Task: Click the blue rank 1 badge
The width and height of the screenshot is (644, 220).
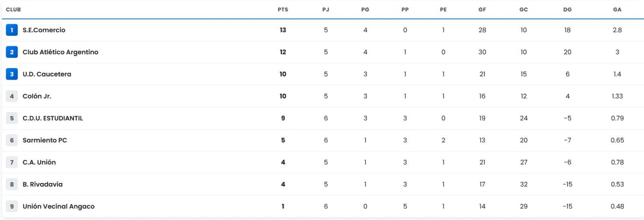Action: coord(12,30)
